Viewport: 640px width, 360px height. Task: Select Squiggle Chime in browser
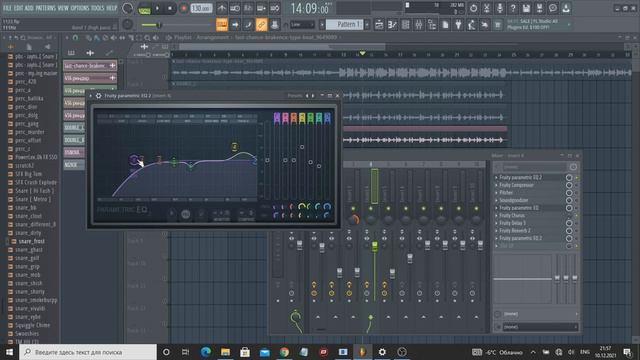click(33, 325)
